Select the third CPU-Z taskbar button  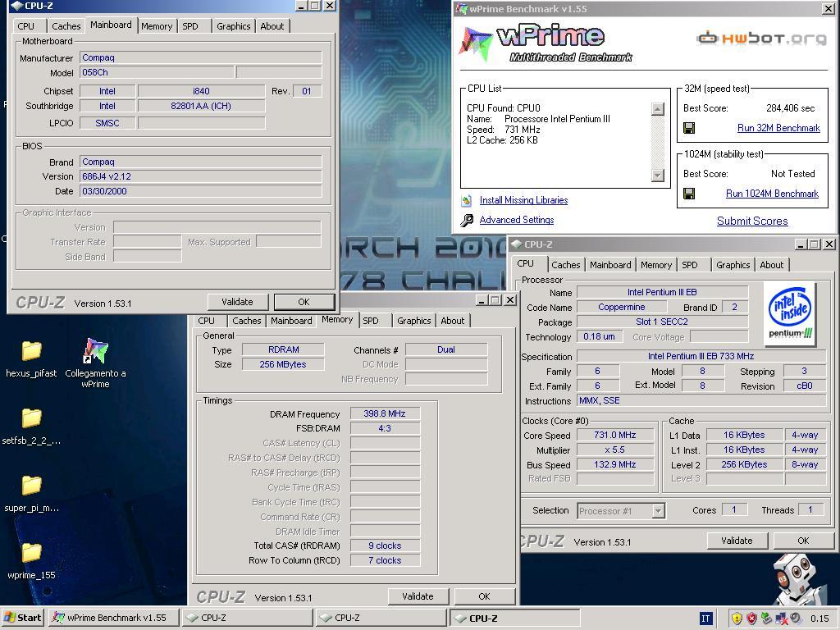(514, 618)
